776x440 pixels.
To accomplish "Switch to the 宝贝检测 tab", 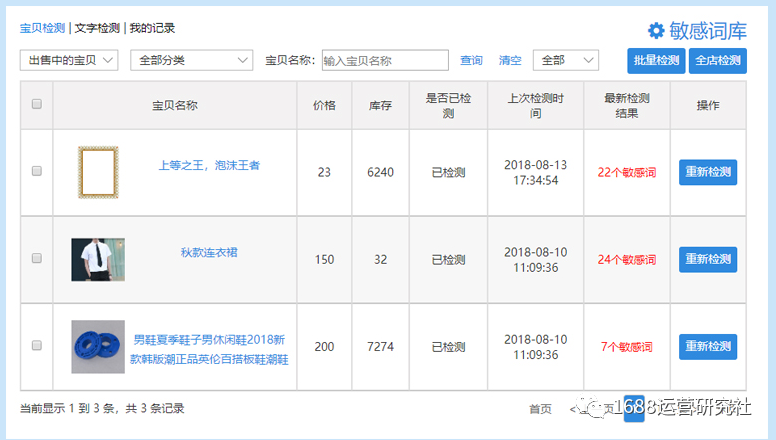I will [x=42, y=28].
